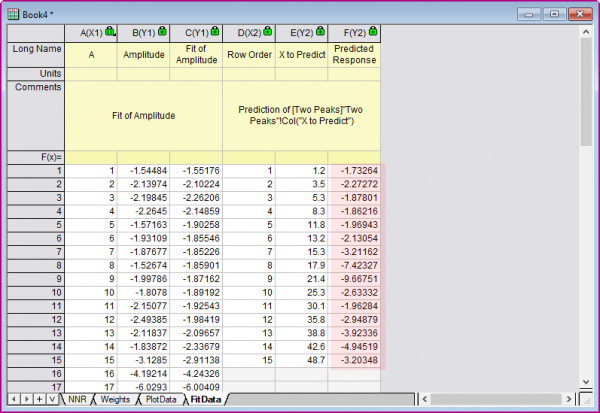This screenshot has height=413, width=600.
Task: Click the green lock icon on column B(Y1)
Action: (160, 32)
